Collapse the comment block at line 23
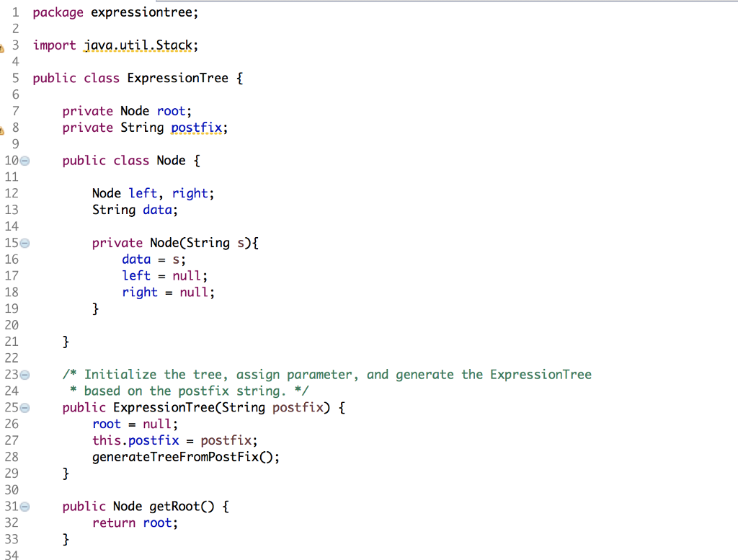 coord(25,374)
